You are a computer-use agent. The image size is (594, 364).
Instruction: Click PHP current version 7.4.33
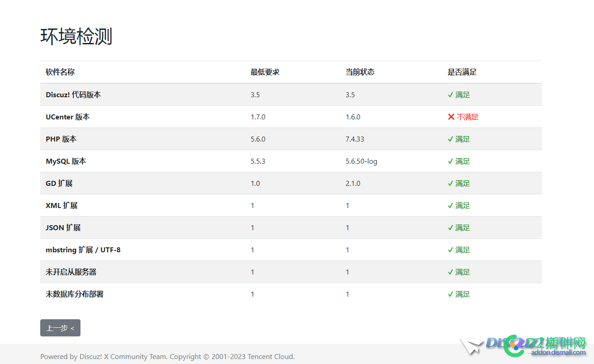click(x=355, y=139)
